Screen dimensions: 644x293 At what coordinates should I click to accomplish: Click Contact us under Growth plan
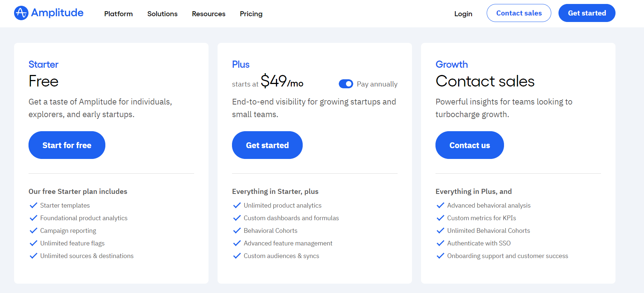coord(469,145)
